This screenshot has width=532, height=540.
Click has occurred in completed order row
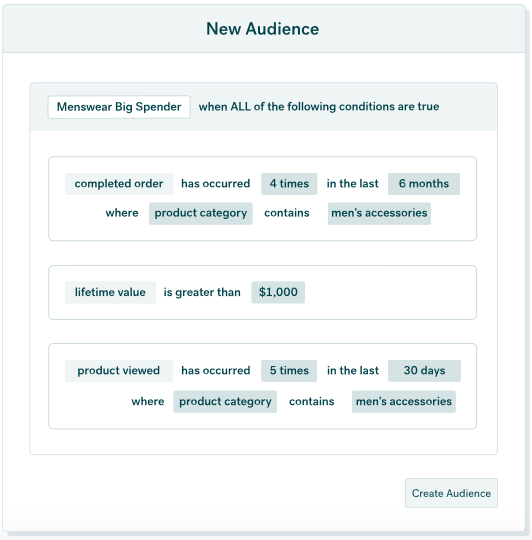216,184
